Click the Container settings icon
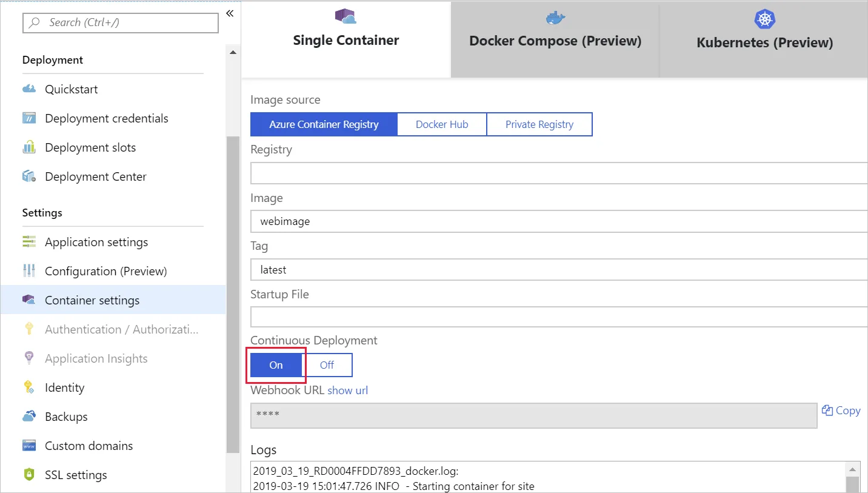The width and height of the screenshot is (868, 493). coord(29,300)
